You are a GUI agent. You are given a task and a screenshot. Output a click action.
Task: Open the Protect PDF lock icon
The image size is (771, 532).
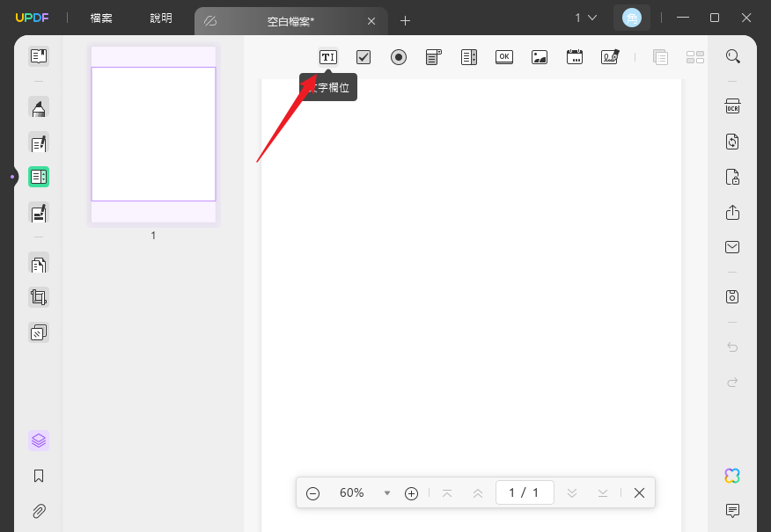[x=732, y=177]
